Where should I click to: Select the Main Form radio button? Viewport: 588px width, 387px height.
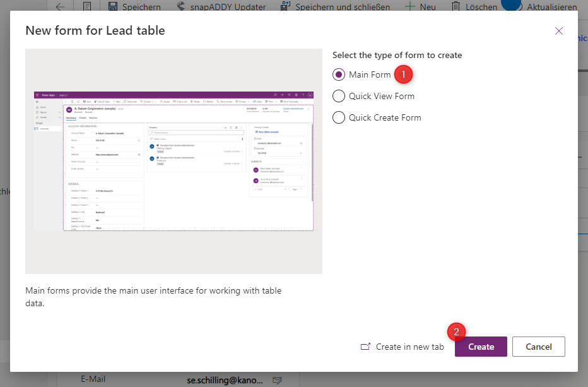coord(338,74)
